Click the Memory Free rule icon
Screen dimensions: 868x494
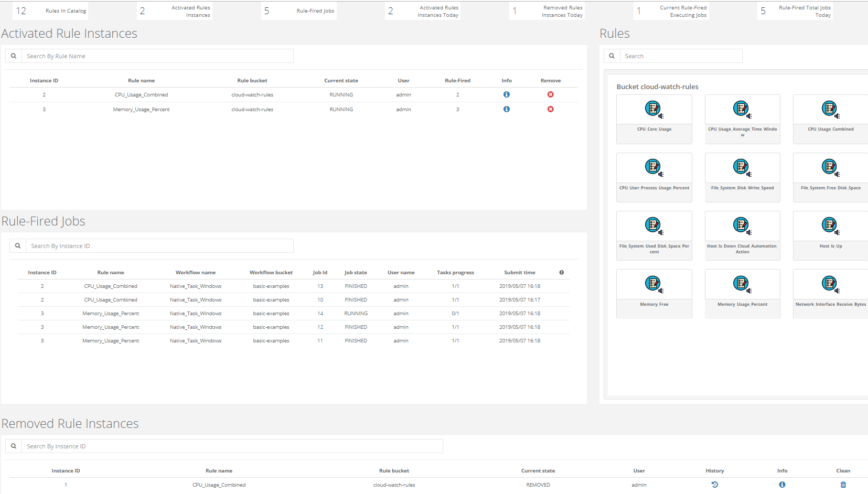tap(653, 284)
